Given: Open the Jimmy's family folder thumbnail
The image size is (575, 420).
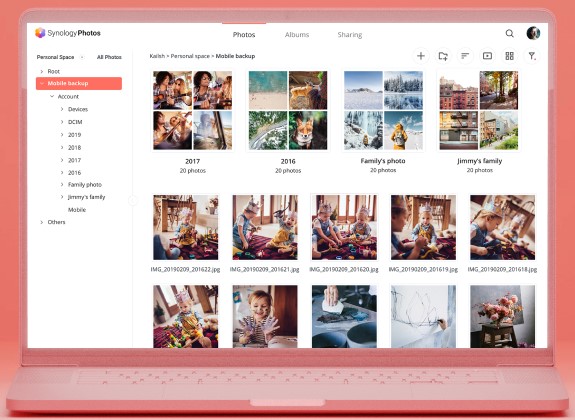Looking at the screenshot, I should click(479, 110).
